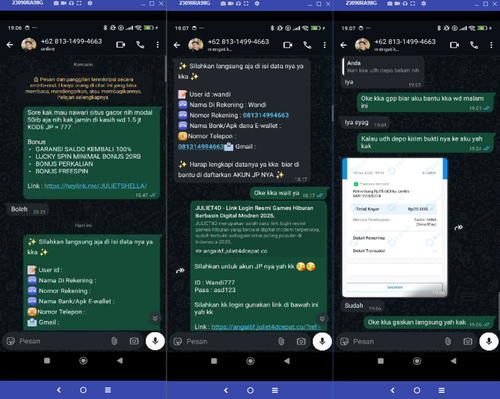Tap Android home circle in middle window

[x=250, y=361]
